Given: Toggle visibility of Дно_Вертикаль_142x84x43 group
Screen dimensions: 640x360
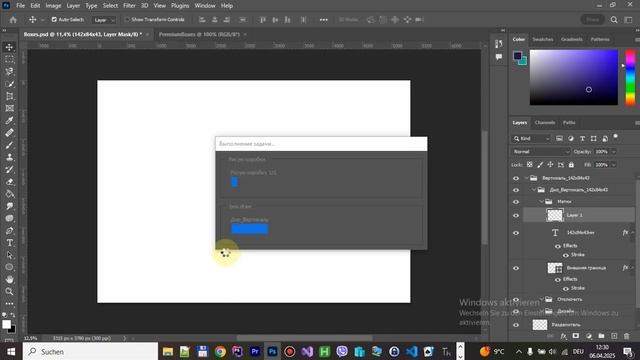Looking at the screenshot, I should pos(516,190).
